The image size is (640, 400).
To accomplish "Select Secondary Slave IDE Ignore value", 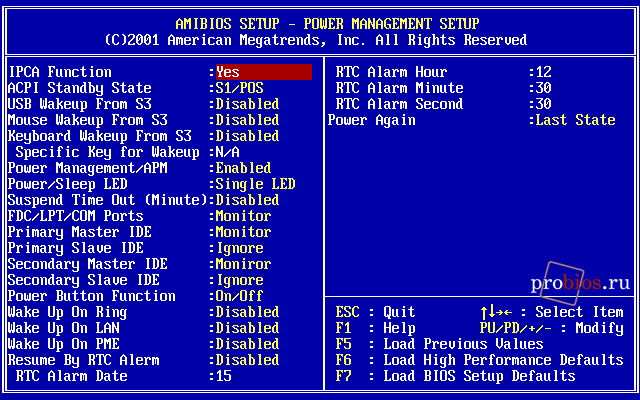I will pos(240,280).
